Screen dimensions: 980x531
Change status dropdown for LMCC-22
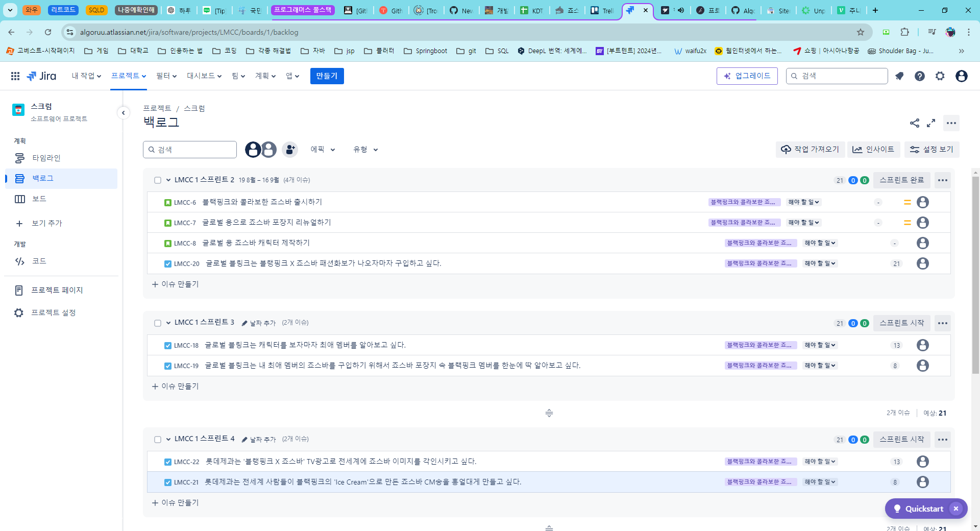tap(820, 462)
